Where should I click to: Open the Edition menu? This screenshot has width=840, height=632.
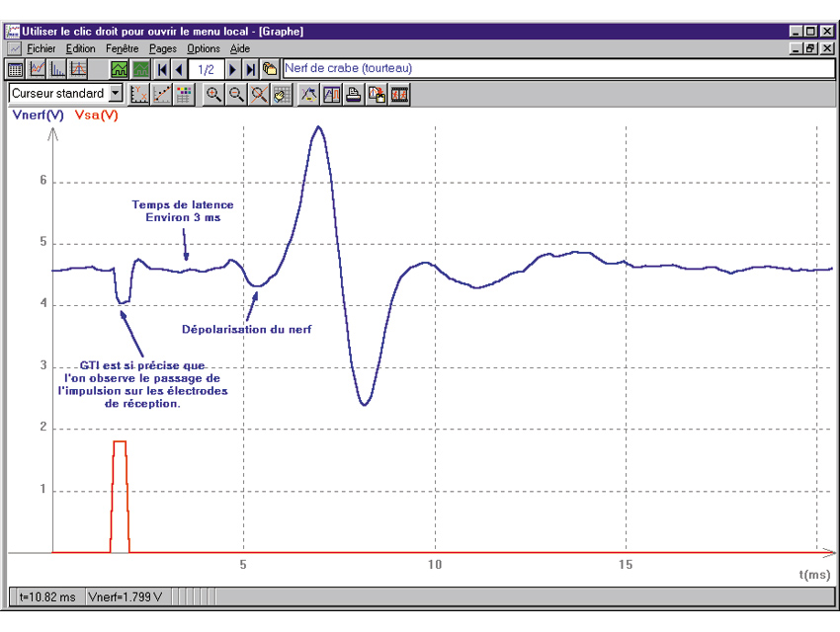pos(80,48)
